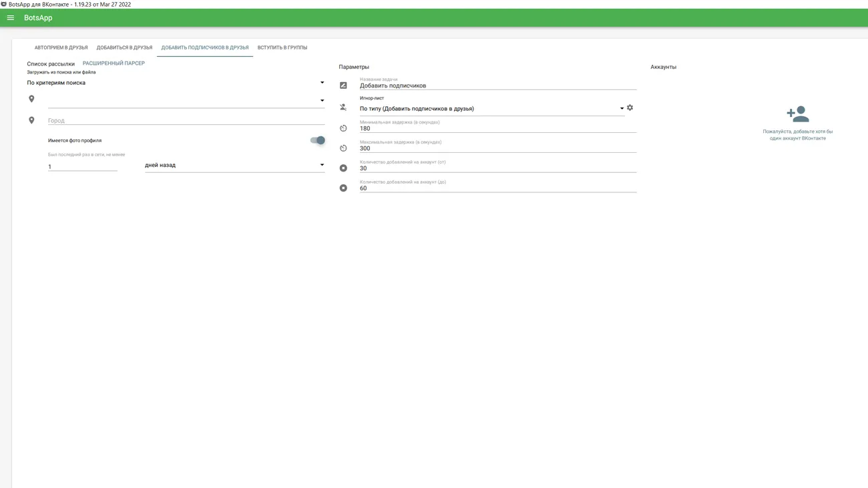Switch to 'Автоприем в друзья' tab
This screenshot has height=488, width=868.
[x=61, y=48]
